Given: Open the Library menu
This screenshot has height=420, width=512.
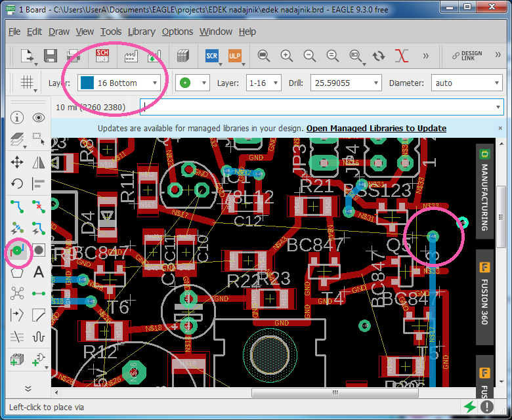Looking at the screenshot, I should click(141, 31).
